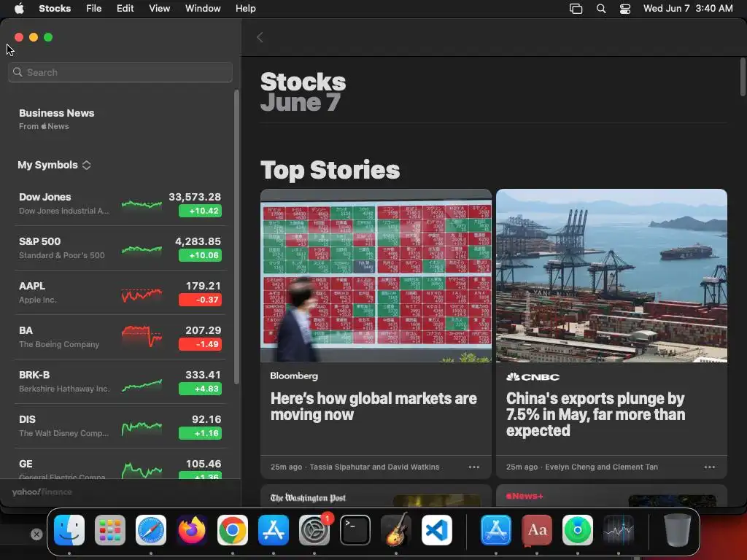The width and height of the screenshot is (747, 560).
Task: Open the News+ story card
Action: pyautogui.click(x=612, y=496)
